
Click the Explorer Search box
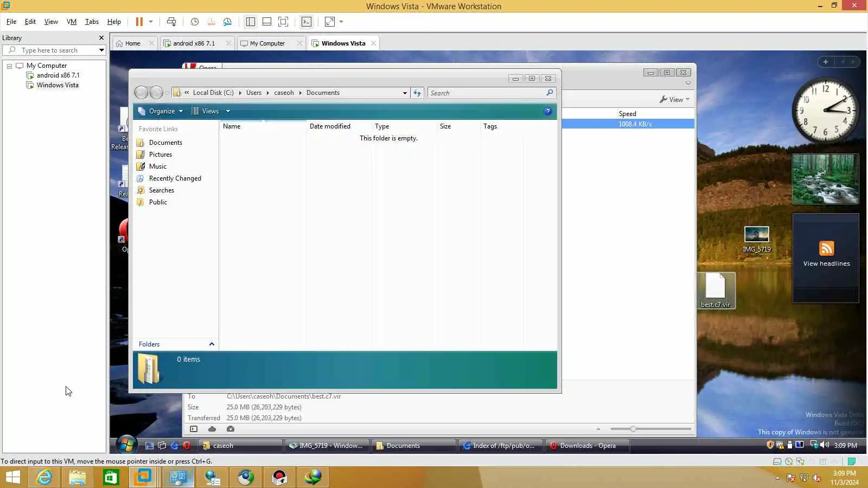point(492,93)
